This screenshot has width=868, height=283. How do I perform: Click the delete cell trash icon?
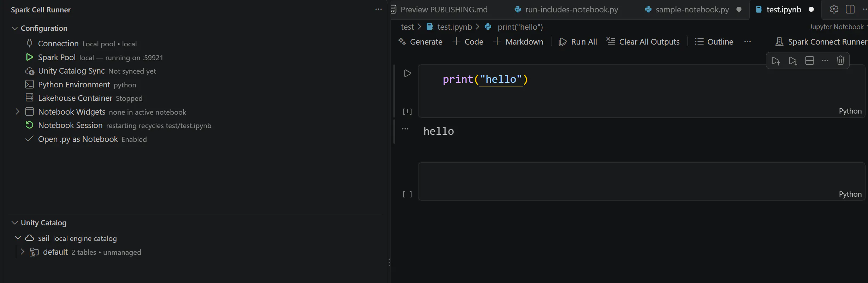click(840, 60)
